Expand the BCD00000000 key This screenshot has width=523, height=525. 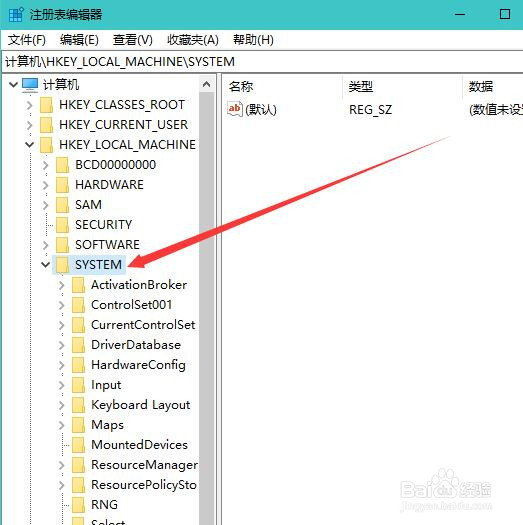click(46, 165)
